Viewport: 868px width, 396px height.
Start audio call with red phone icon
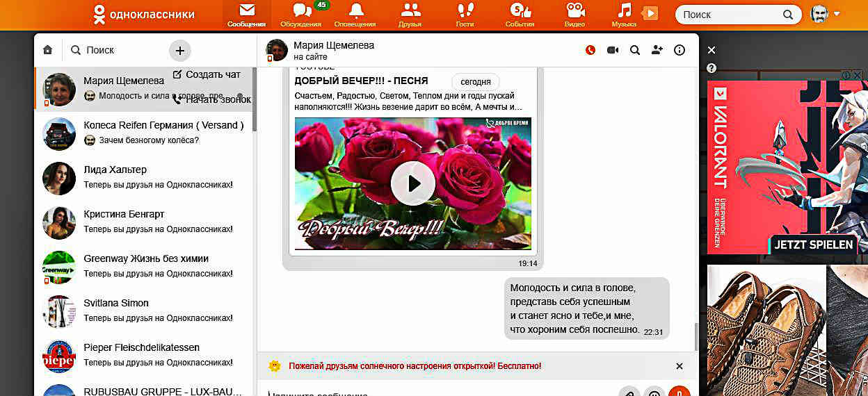coord(590,50)
